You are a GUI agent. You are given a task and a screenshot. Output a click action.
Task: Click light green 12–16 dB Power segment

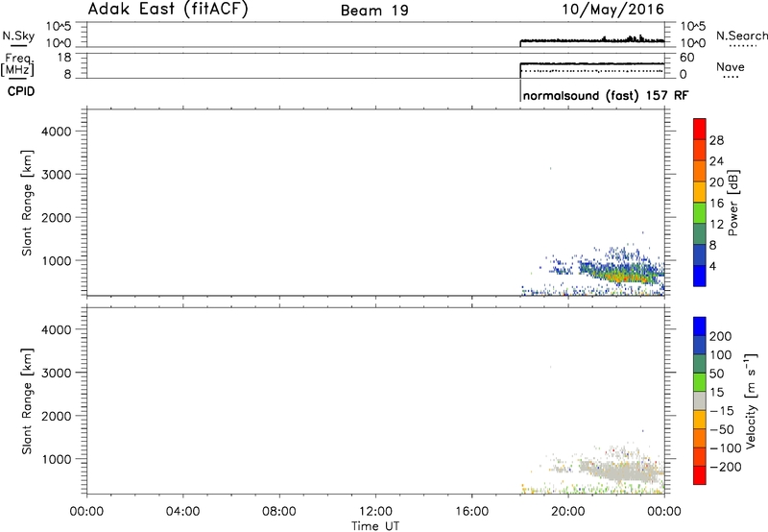pyautogui.click(x=700, y=212)
